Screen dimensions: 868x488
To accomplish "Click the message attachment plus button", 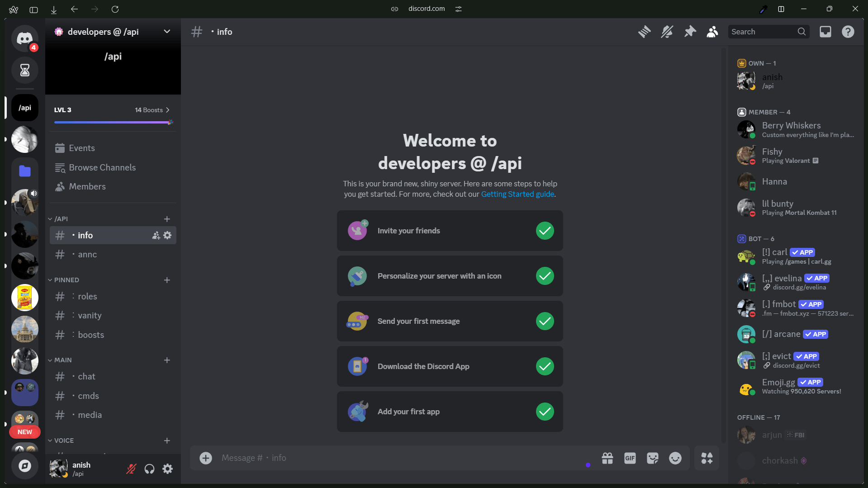I will 206,458.
